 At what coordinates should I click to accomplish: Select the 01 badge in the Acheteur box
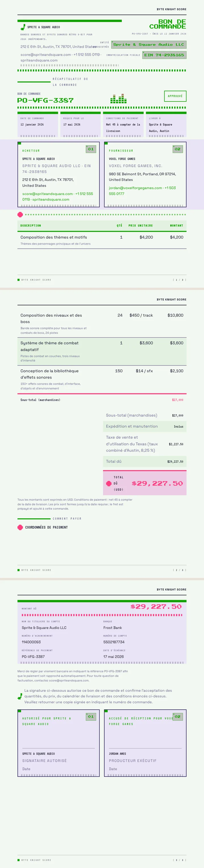[x=91, y=149]
